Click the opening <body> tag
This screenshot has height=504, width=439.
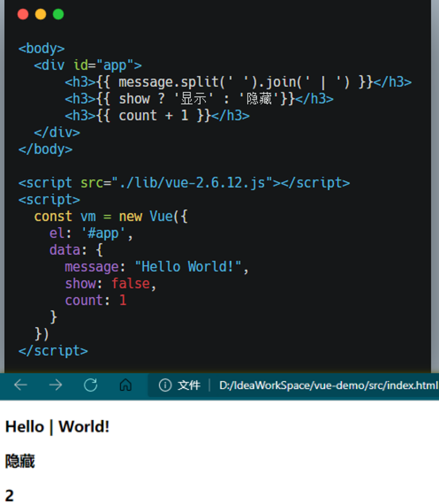pyautogui.click(x=42, y=48)
